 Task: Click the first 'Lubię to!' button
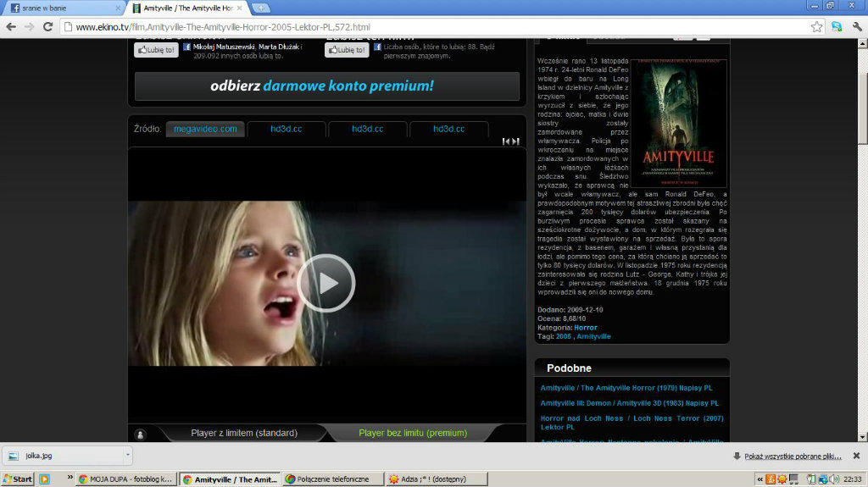[x=156, y=50]
